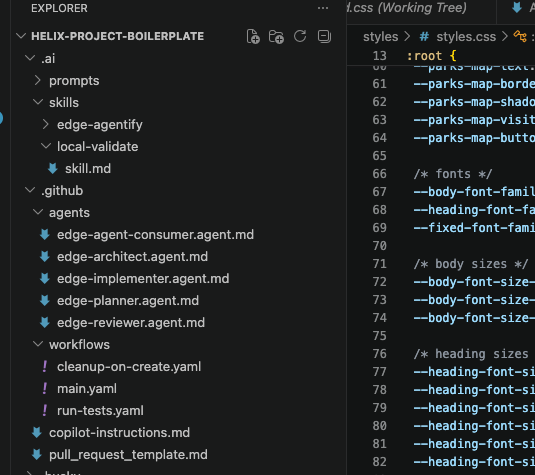Collapse the local-validate folder

pyautogui.click(x=46, y=146)
